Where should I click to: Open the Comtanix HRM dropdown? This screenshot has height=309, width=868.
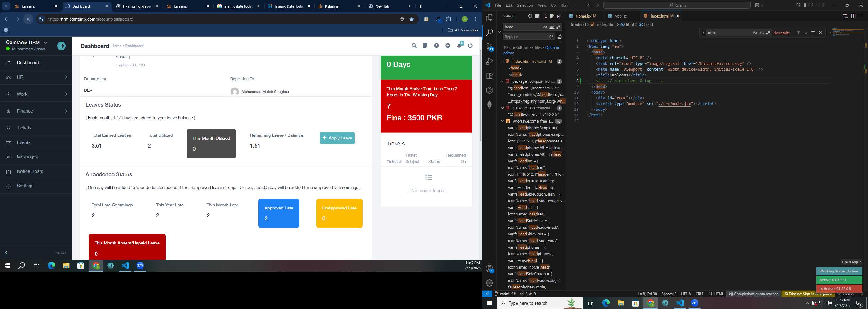point(27,42)
